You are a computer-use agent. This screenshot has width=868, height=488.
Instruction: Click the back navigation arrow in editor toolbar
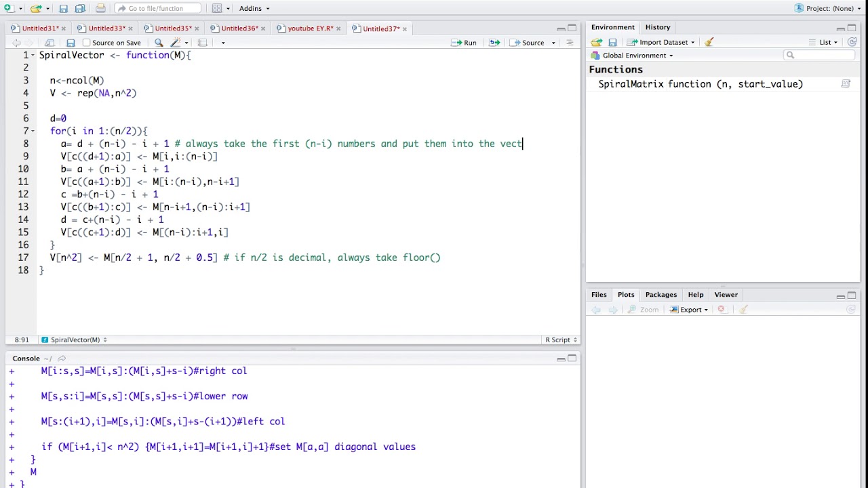pos(16,43)
